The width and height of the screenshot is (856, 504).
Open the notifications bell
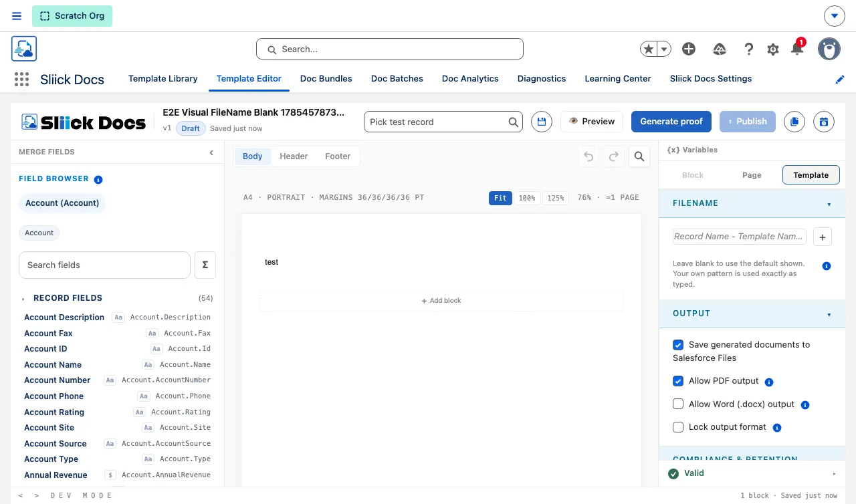[796, 49]
